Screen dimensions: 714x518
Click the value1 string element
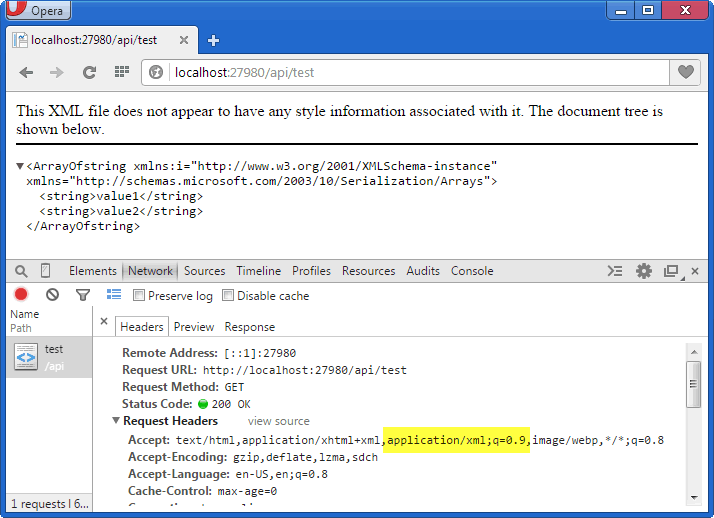point(121,196)
